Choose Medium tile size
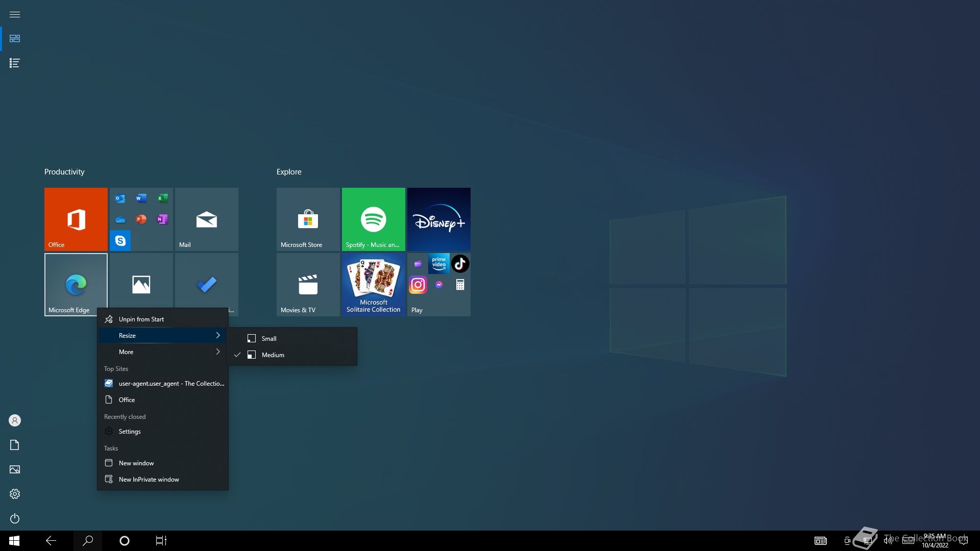Screen dimensions: 980x551 pos(292,355)
